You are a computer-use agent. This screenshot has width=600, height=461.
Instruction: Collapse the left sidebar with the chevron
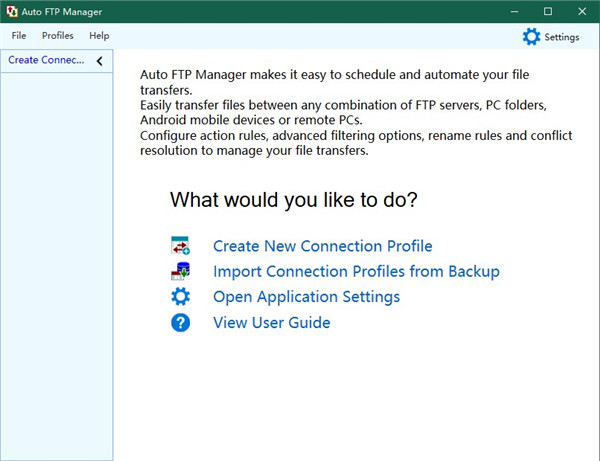(99, 61)
